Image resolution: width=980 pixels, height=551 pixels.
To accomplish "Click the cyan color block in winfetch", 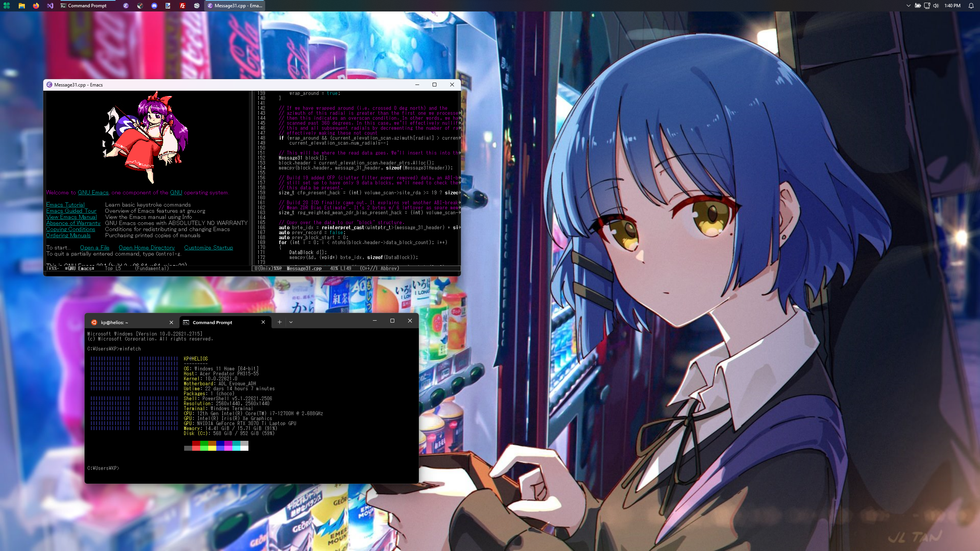I will click(x=236, y=443).
